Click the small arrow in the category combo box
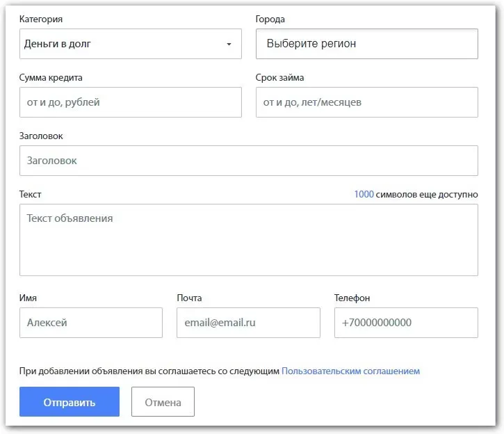Image resolution: width=504 pixels, height=434 pixels. point(229,45)
